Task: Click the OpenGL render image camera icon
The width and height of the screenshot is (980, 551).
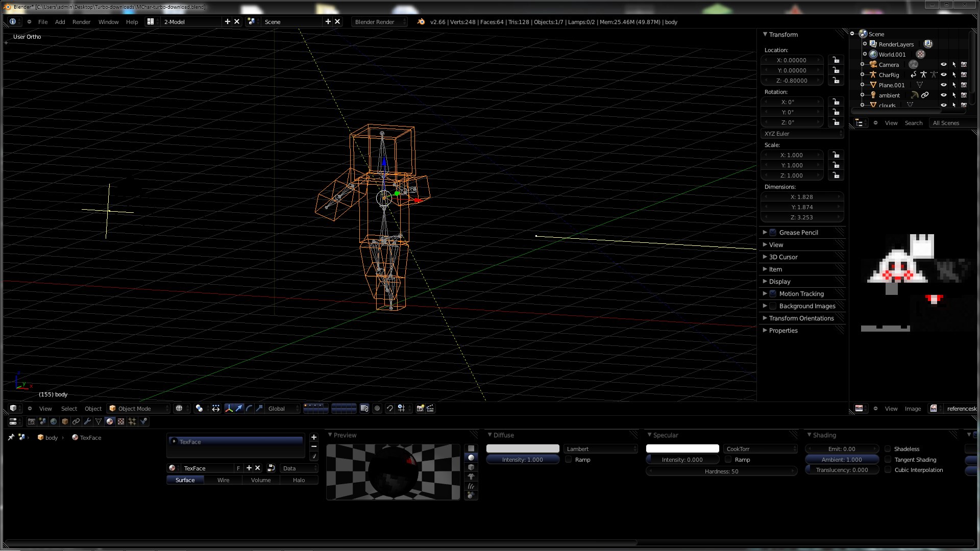Action: tap(421, 408)
